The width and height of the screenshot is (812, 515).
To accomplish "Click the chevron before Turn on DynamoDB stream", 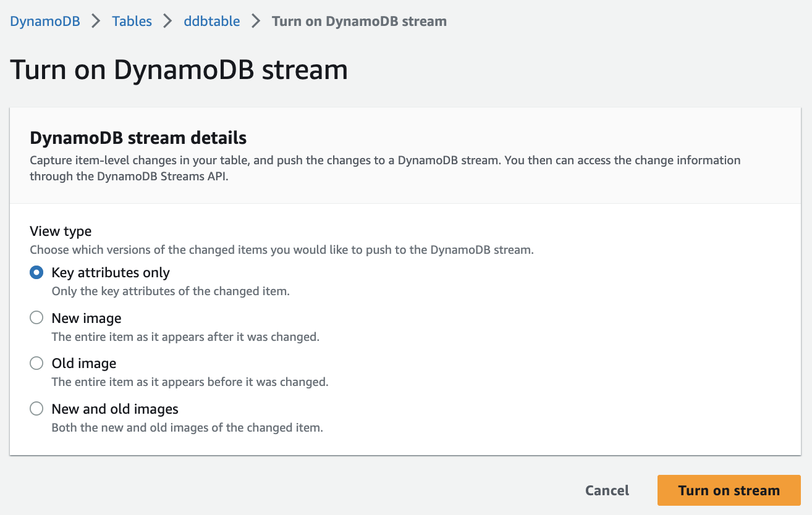I will point(255,20).
